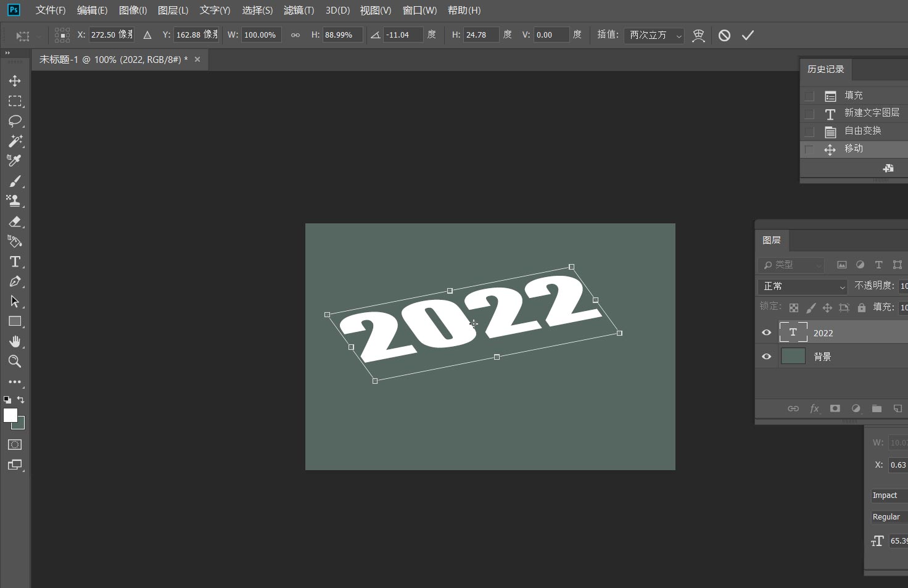This screenshot has height=588, width=908.
Task: Click Add layer style fx icon
Action: pyautogui.click(x=814, y=408)
